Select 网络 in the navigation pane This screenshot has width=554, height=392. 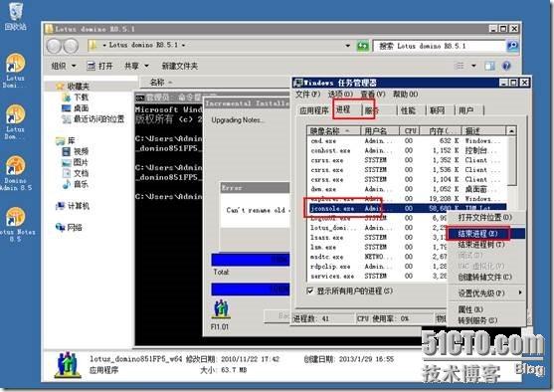(x=69, y=227)
